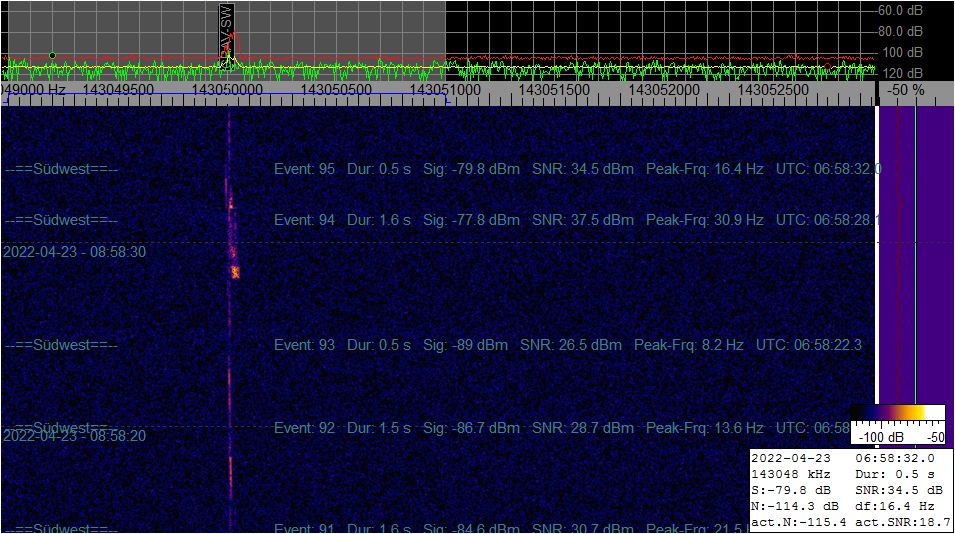
Task: Click '143048 kHz' in the info box
Action: coord(791,474)
